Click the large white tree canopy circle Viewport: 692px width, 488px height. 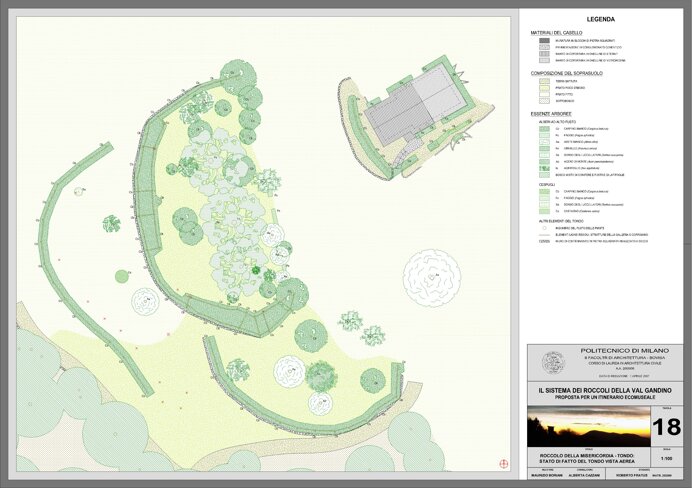click(432, 278)
